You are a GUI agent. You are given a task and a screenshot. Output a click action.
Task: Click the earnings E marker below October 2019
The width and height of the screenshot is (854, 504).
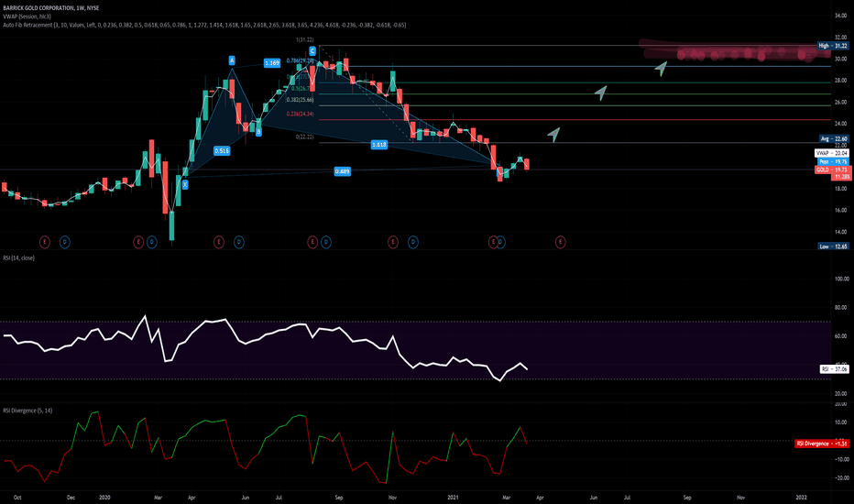pyautogui.click(x=45, y=241)
